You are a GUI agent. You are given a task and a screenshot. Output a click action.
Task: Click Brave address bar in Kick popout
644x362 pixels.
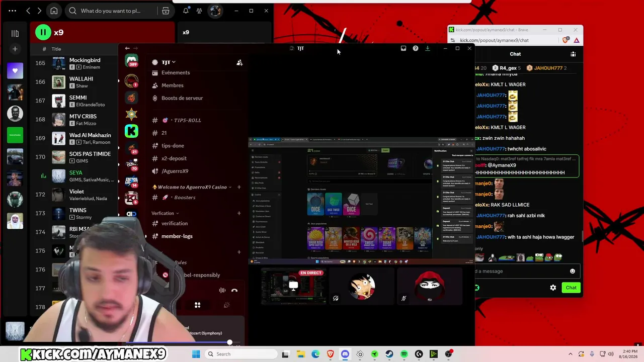pos(508,40)
